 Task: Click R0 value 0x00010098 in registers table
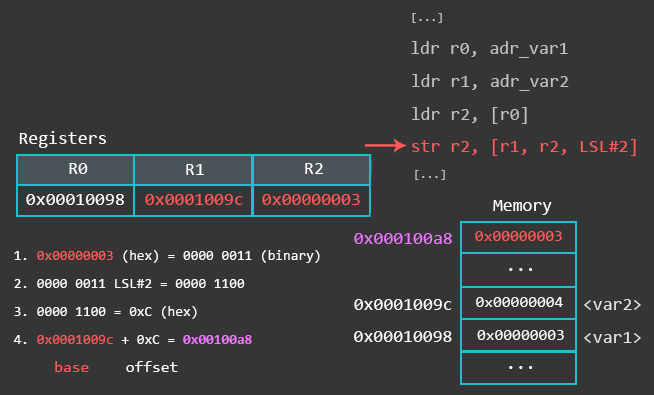coord(75,200)
